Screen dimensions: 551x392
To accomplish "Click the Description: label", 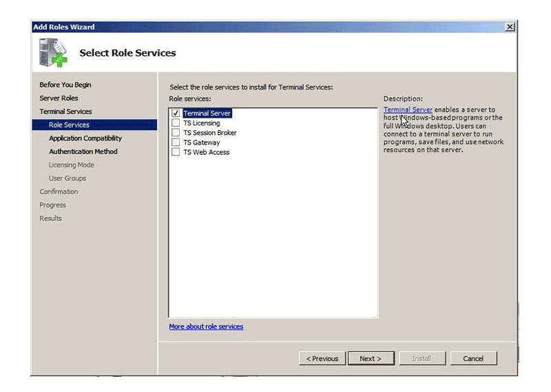I will [x=403, y=99].
